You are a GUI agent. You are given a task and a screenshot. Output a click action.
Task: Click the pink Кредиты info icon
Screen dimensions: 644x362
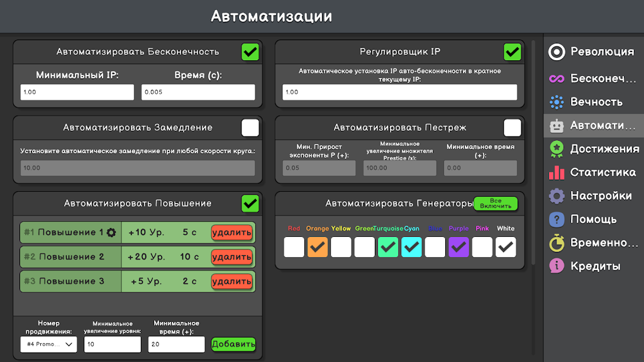coord(557,266)
